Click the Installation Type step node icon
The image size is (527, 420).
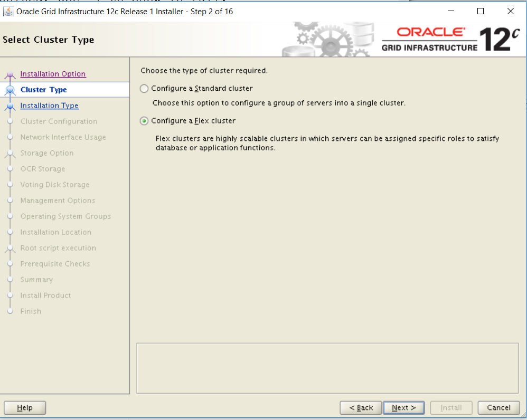pyautogui.click(x=10, y=106)
